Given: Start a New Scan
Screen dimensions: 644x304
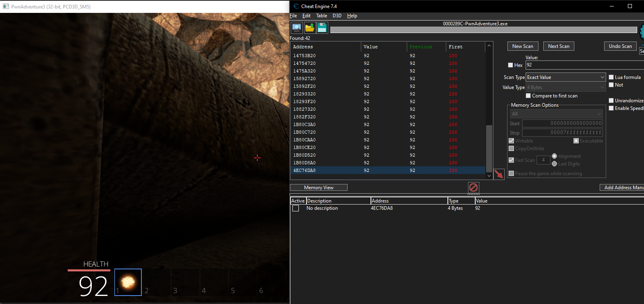Looking at the screenshot, I should [x=523, y=46].
